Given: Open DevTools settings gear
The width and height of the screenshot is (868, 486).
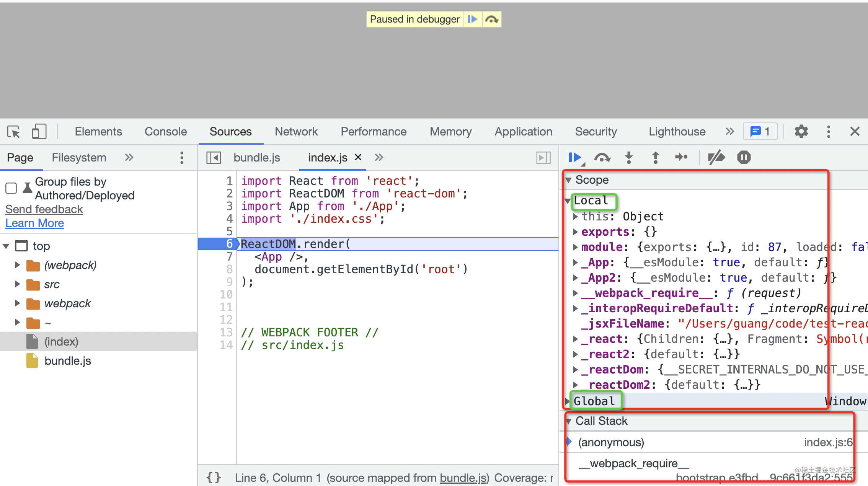Looking at the screenshot, I should (801, 132).
